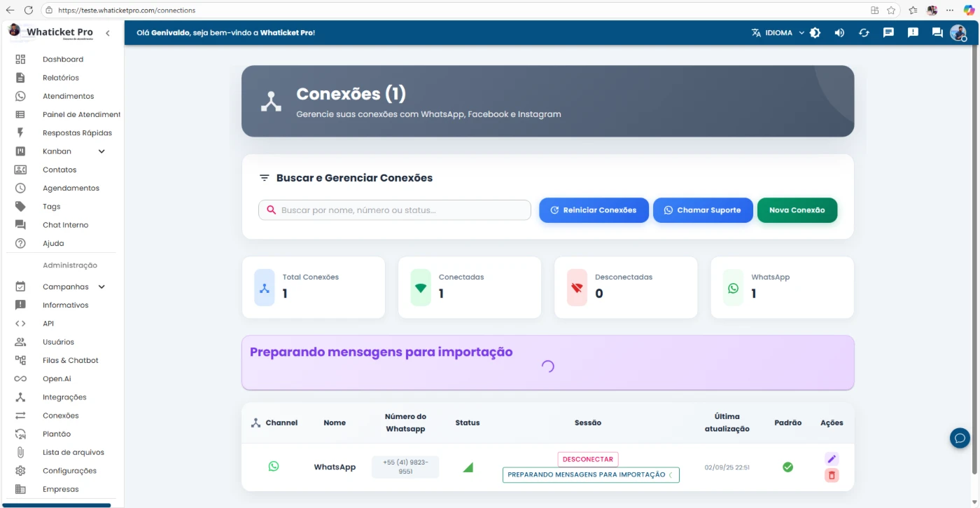Click the refresh sync icon in header
This screenshot has width=980, height=508.
(x=864, y=33)
